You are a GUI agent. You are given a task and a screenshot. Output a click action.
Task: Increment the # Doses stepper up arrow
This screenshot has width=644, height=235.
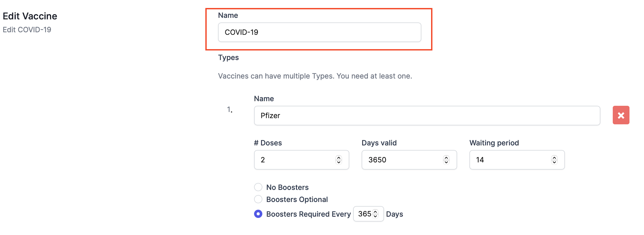pyautogui.click(x=338, y=158)
